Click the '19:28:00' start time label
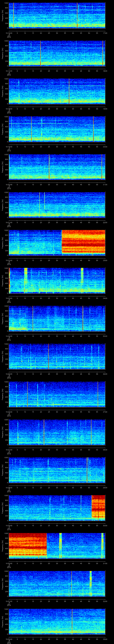 9,487
